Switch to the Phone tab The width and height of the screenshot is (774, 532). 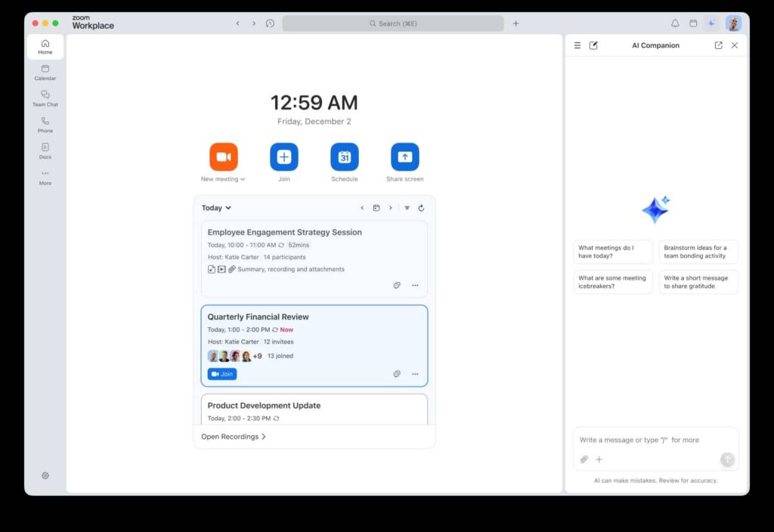(x=45, y=125)
